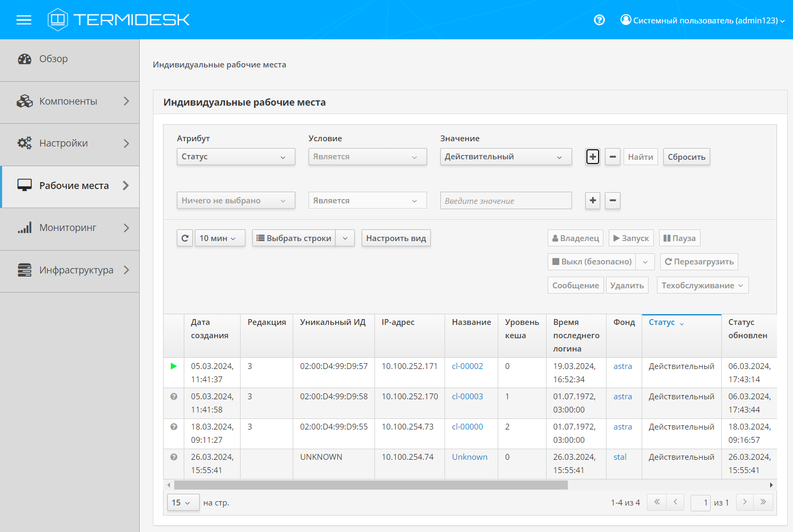
Task: Open the cl-00003 workplace link
Action: (x=467, y=397)
